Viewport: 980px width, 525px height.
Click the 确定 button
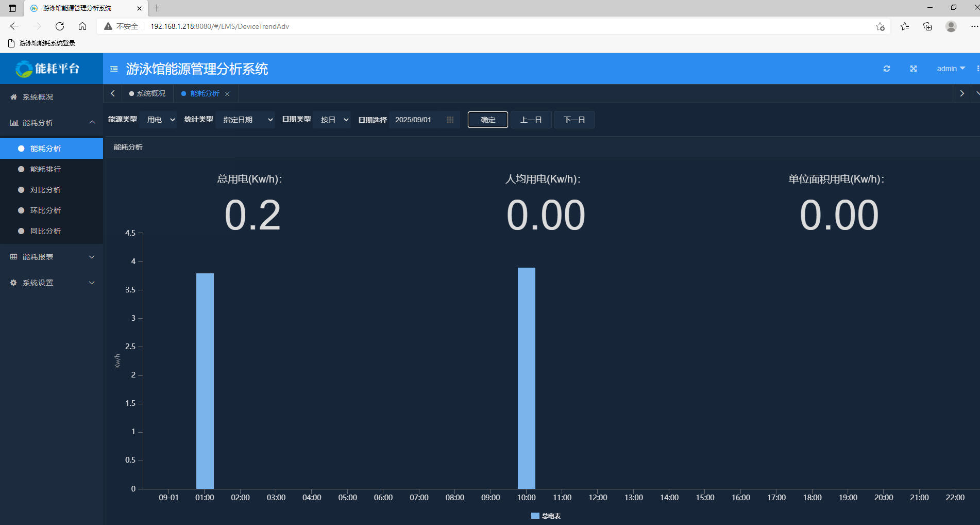click(487, 120)
